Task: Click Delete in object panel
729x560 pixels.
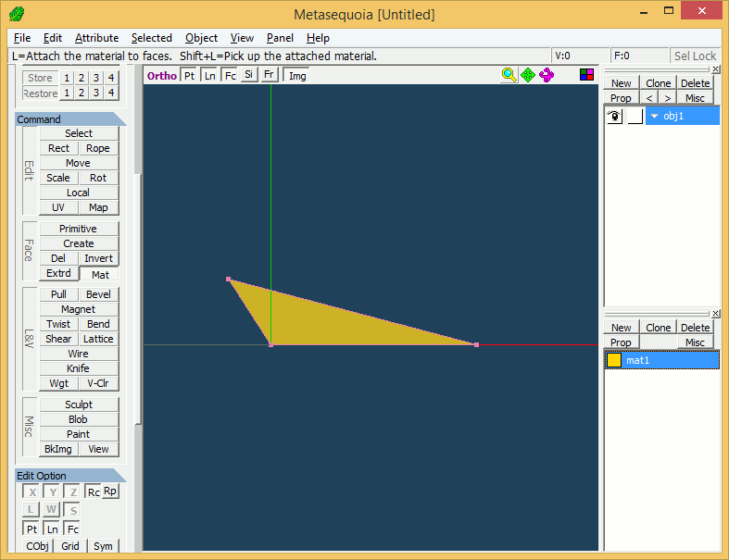Action: coord(695,83)
